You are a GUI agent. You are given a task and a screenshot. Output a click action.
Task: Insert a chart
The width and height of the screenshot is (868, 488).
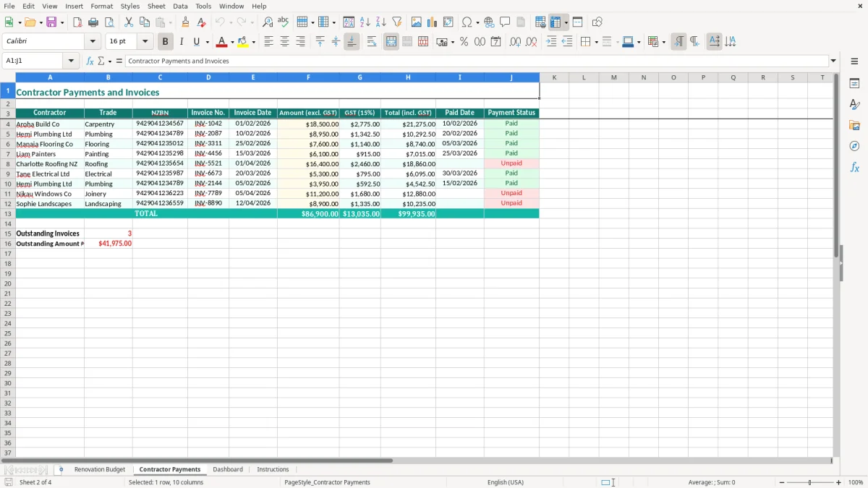coord(432,22)
